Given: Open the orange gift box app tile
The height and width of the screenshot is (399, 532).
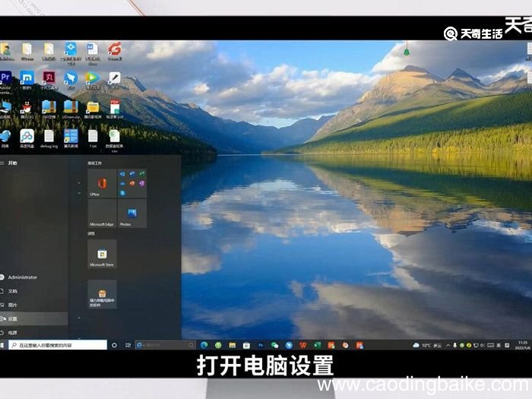Looking at the screenshot, I should (102, 294).
